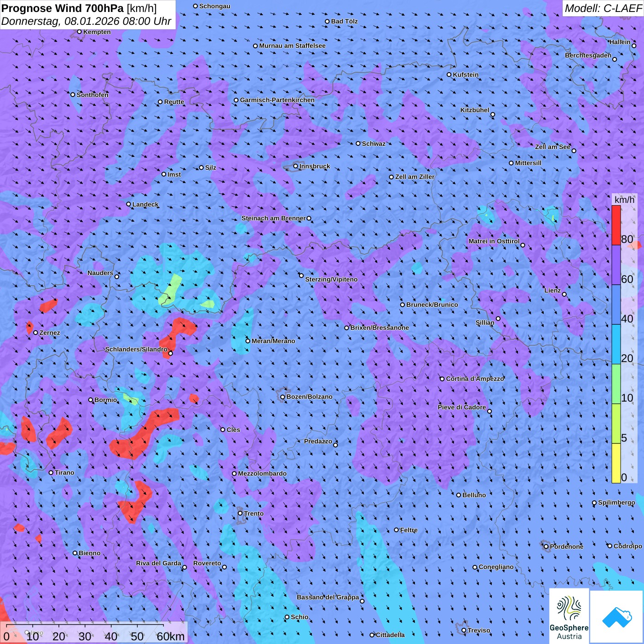This screenshot has height=644, width=644.
Task: Click the blue cloud house logo
Action: point(617,617)
